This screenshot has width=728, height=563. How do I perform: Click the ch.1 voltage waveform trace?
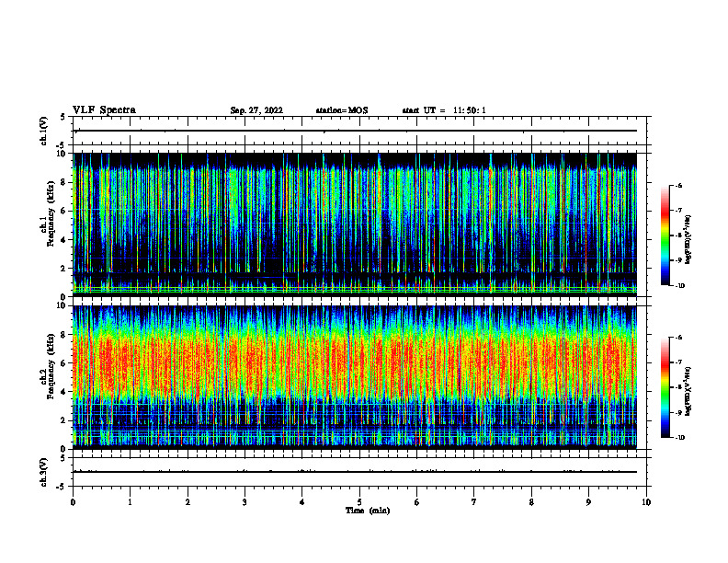(x=355, y=131)
